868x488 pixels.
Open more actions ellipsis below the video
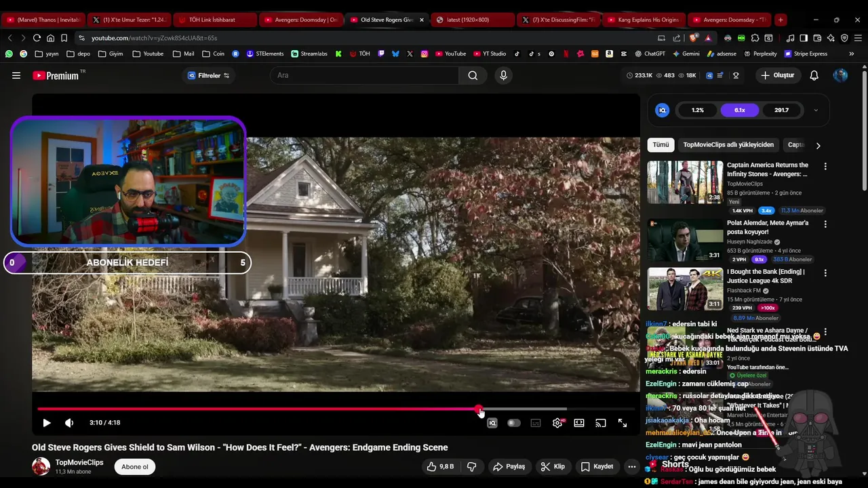point(632,466)
